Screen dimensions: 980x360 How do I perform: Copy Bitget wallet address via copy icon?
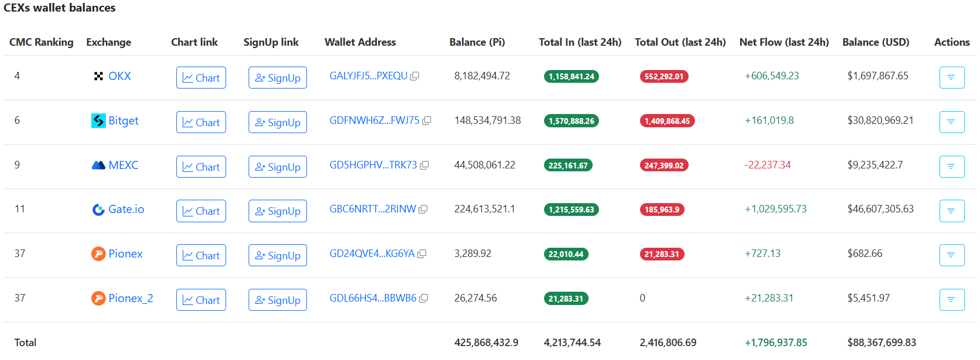(427, 121)
